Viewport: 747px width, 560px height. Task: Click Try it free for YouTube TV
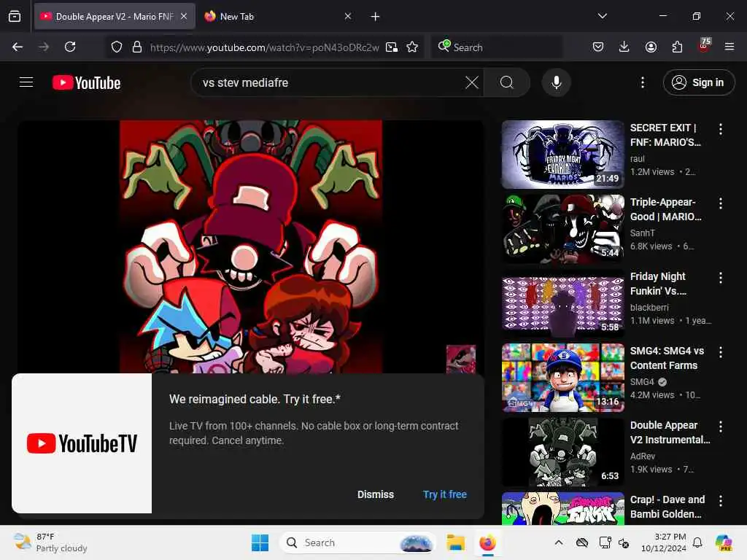[x=445, y=494]
